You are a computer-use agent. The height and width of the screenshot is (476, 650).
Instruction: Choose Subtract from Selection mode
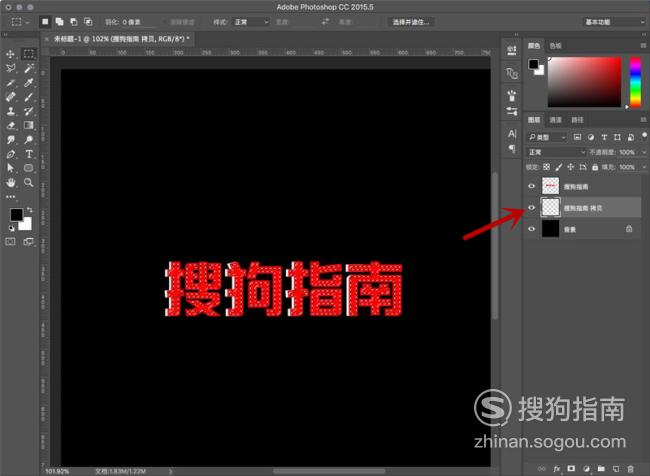pos(74,22)
